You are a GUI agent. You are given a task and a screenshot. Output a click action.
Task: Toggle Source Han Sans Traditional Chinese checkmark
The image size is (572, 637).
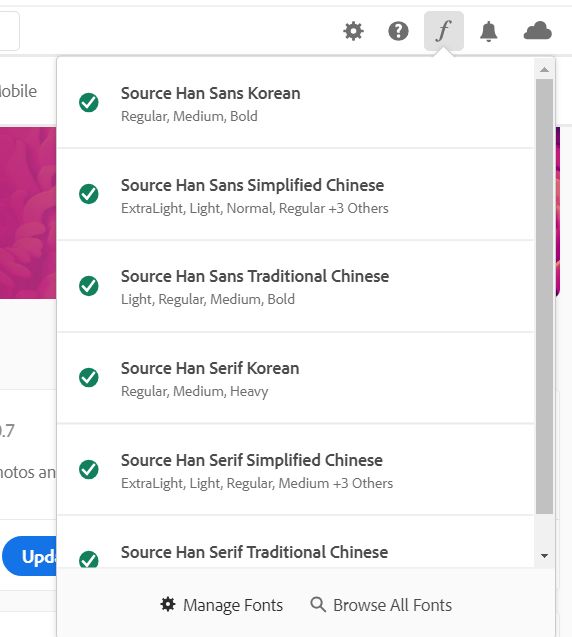89,286
